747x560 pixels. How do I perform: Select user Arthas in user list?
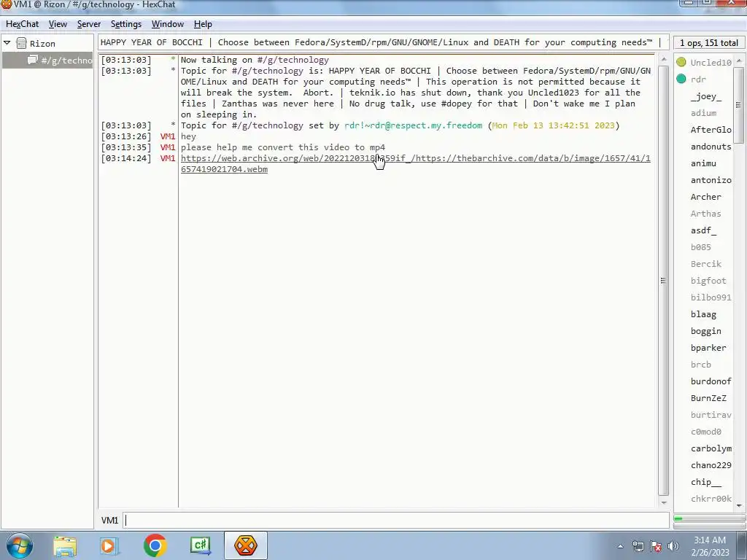tap(705, 214)
